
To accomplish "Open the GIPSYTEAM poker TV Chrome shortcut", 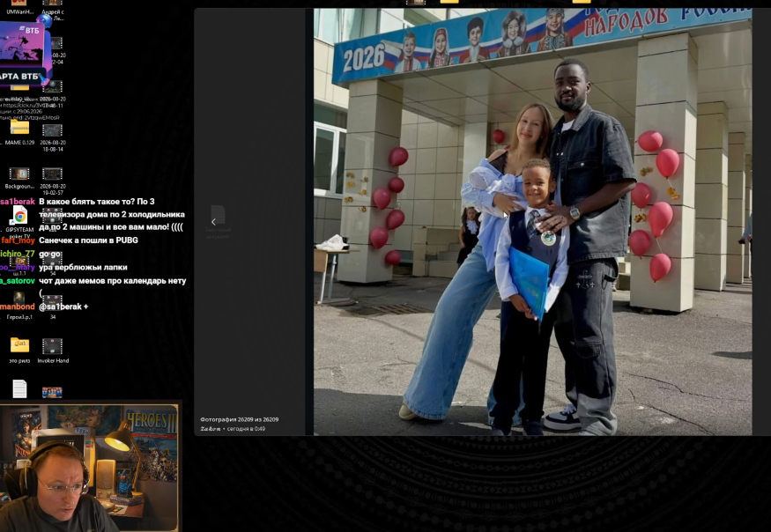I will point(19,220).
